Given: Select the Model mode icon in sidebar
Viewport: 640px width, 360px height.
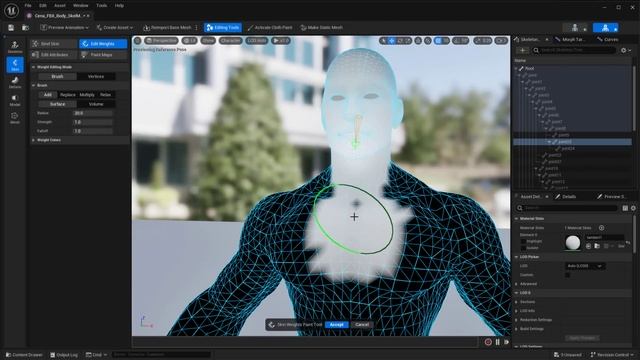Looking at the screenshot, I should click(15, 100).
